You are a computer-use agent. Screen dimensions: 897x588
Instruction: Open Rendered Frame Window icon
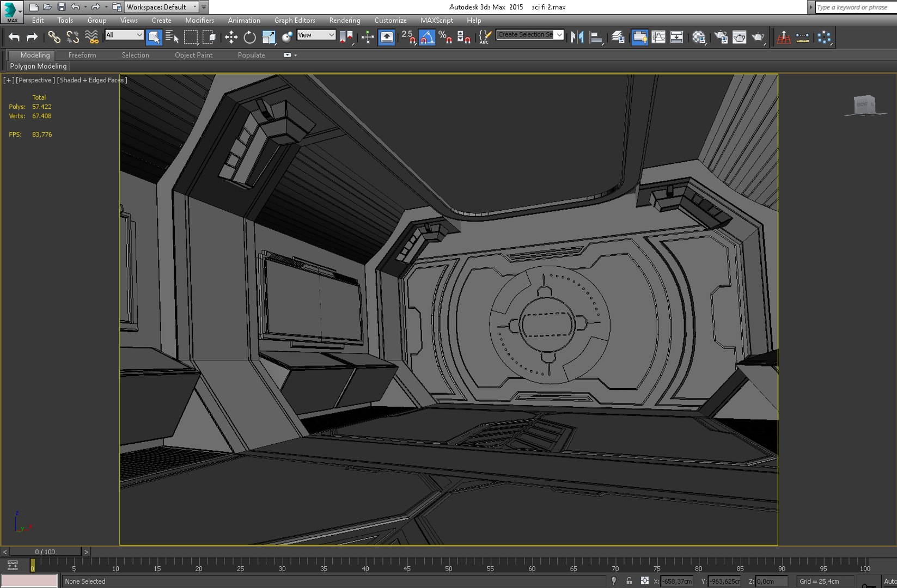740,37
